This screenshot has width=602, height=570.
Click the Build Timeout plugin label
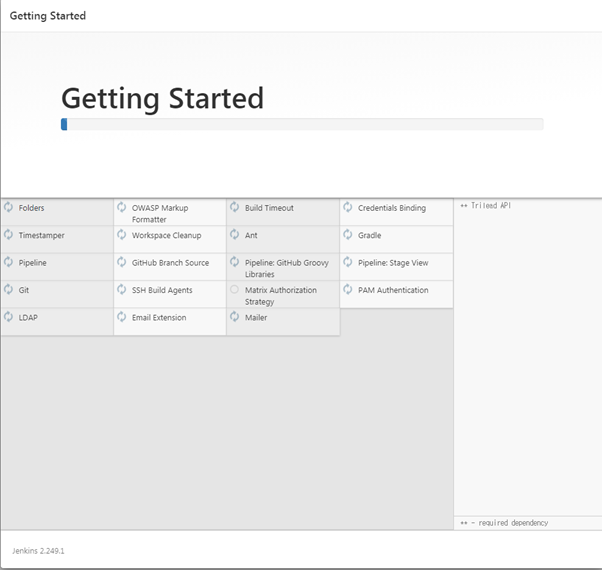point(269,208)
